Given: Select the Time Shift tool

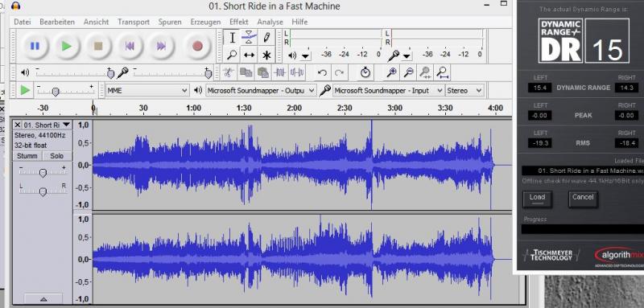Looking at the screenshot, I should 250,55.
